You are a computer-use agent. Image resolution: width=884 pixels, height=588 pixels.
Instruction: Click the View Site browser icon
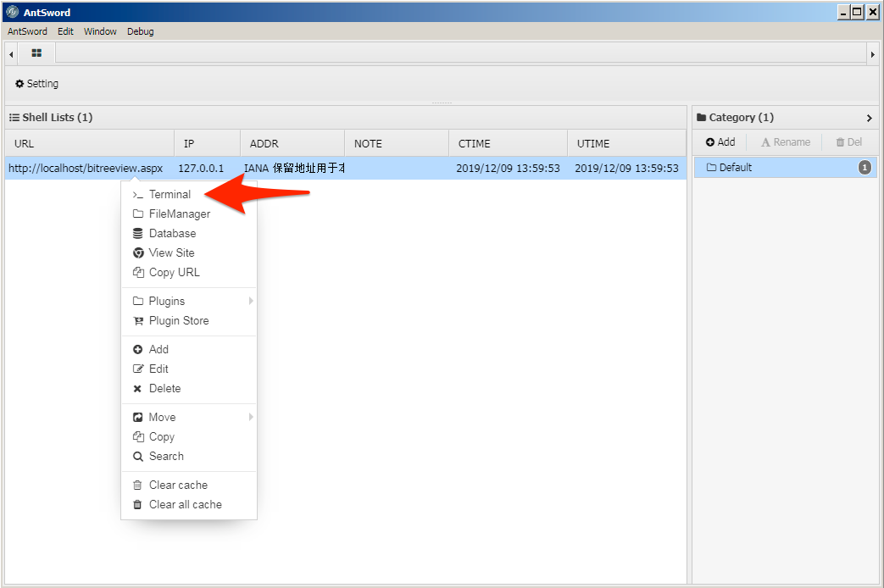(138, 253)
